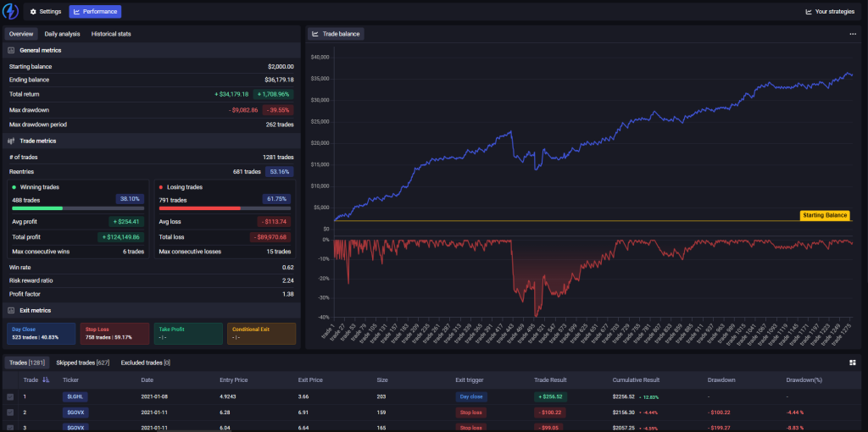This screenshot has height=432, width=868.
Task: Click the - 39.55% max drawdown badge
Action: point(278,110)
